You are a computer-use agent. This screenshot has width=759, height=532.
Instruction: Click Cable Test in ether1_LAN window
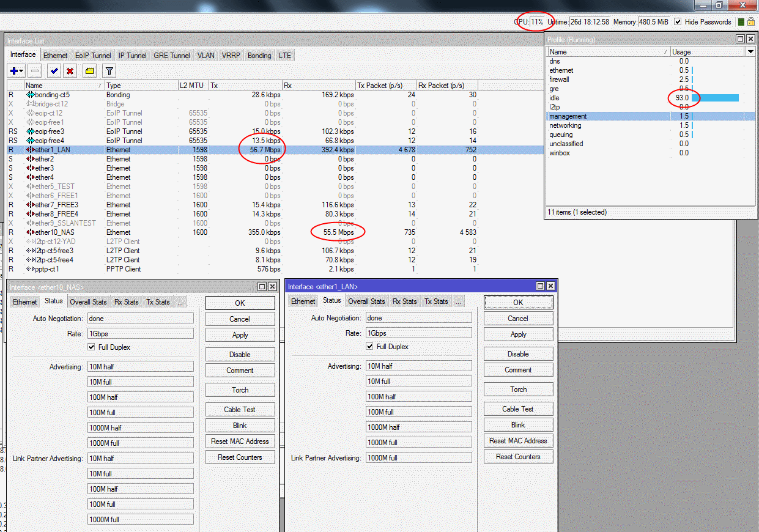coord(519,409)
